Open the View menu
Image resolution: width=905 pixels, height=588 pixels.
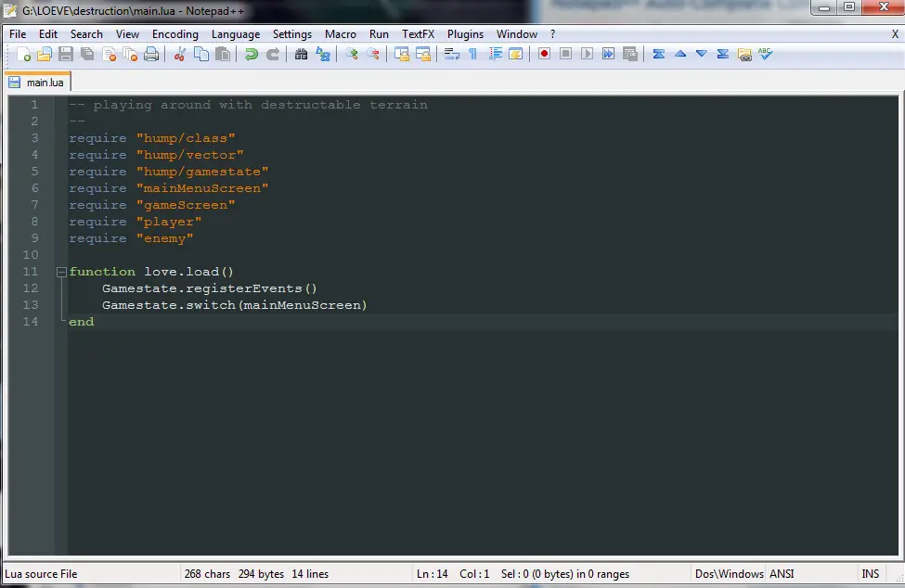coord(127,34)
